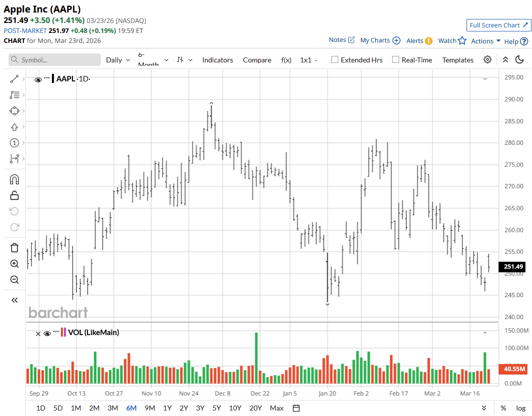Open the custom date range calendar
The height and width of the screenshot is (416, 532).
[x=296, y=408]
